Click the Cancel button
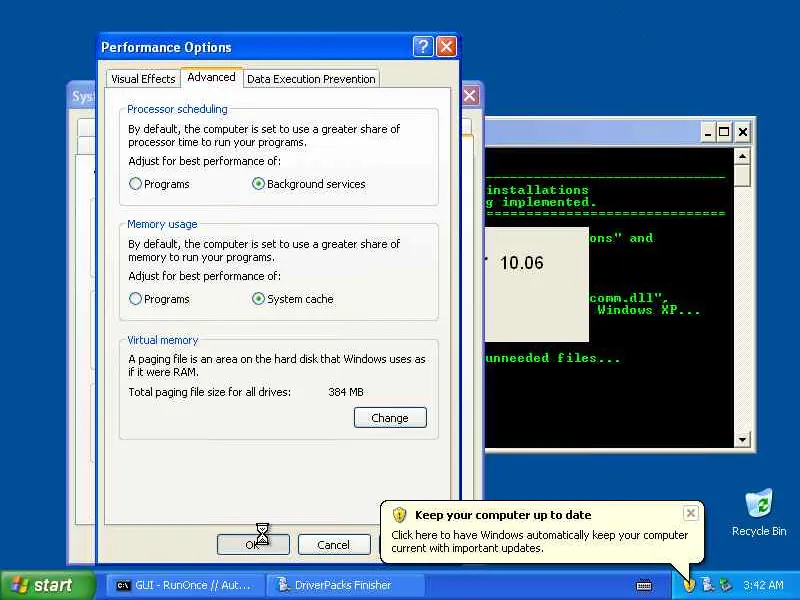 [334, 545]
